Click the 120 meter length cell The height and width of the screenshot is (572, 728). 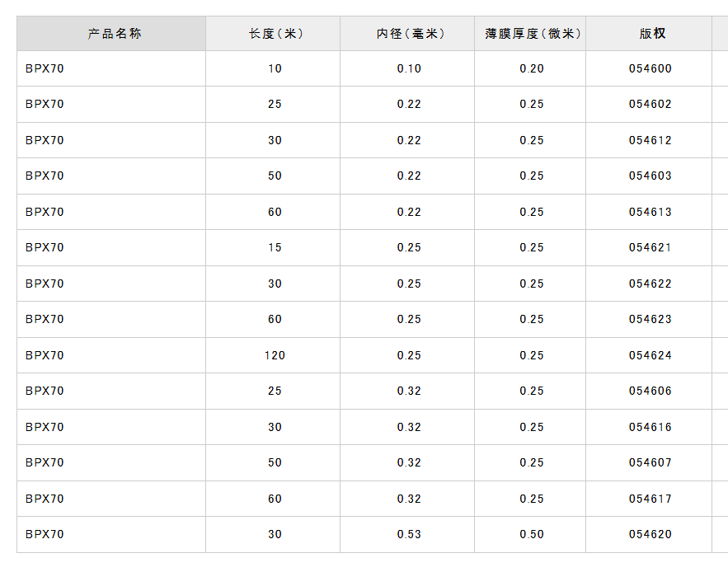point(275,355)
